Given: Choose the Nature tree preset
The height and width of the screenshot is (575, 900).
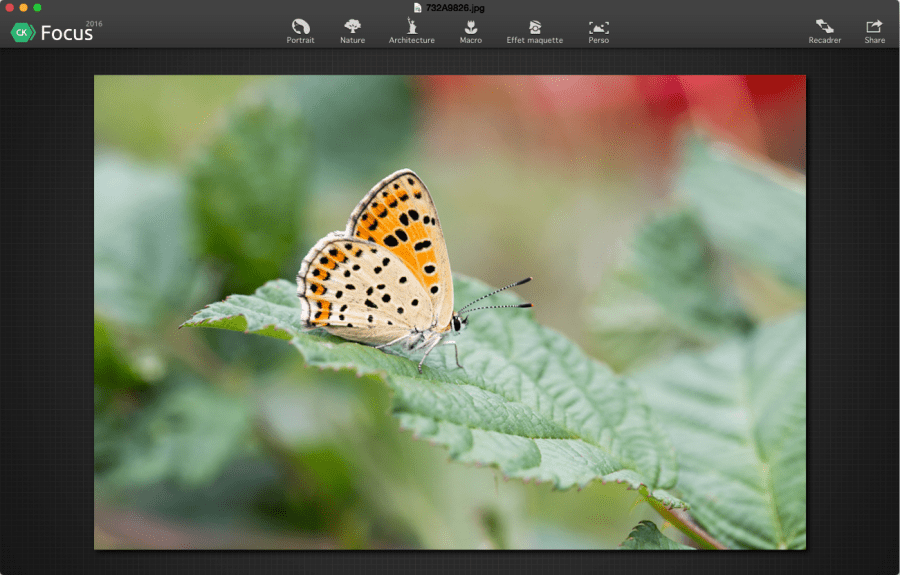Looking at the screenshot, I should (x=352, y=30).
